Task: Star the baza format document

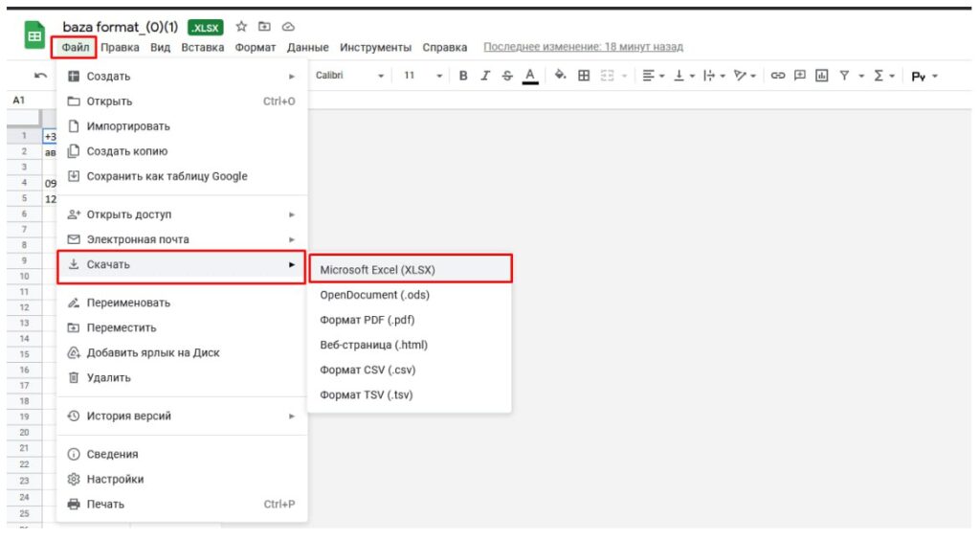Action: (241, 28)
